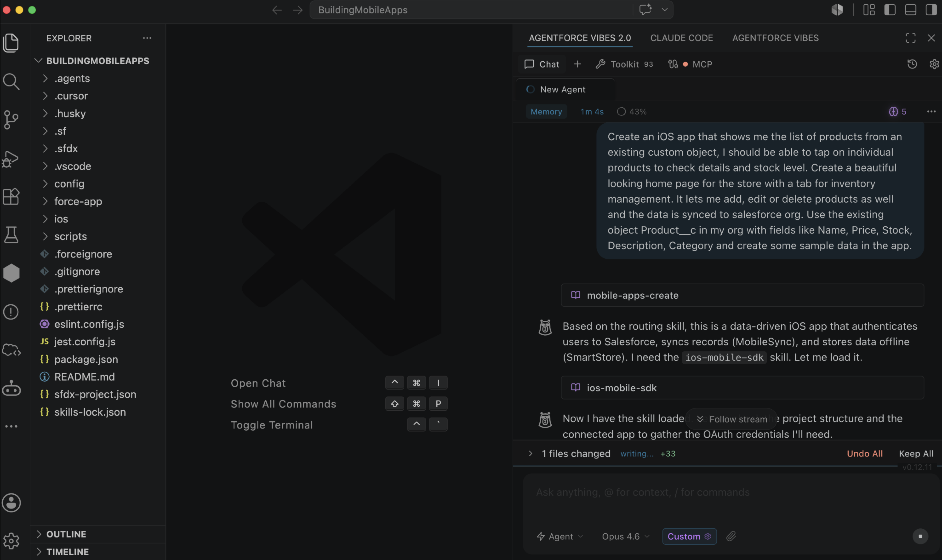Open the robot agent view in activity bar

(11, 388)
